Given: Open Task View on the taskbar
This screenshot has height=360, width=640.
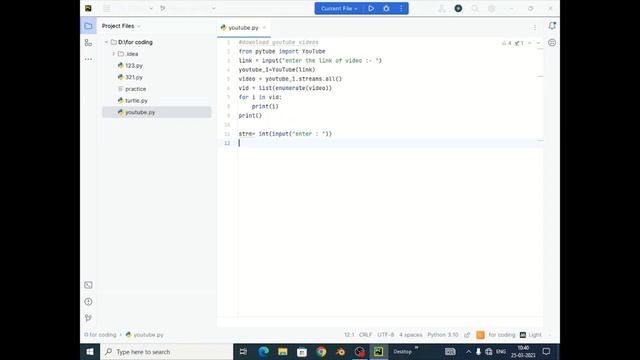Looking at the screenshot, I should (x=243, y=351).
